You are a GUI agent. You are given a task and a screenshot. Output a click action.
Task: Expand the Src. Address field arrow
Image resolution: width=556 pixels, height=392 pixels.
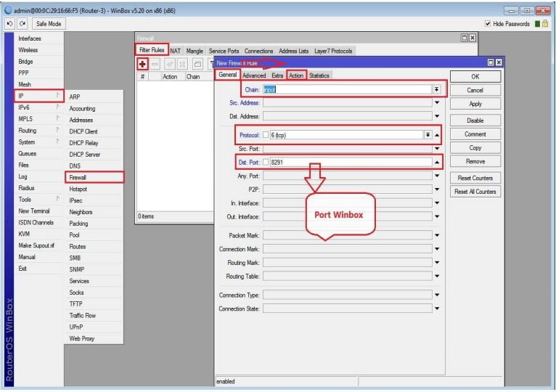437,103
